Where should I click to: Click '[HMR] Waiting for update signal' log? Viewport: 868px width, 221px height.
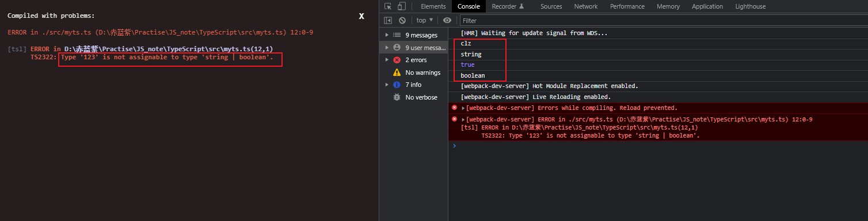534,33
